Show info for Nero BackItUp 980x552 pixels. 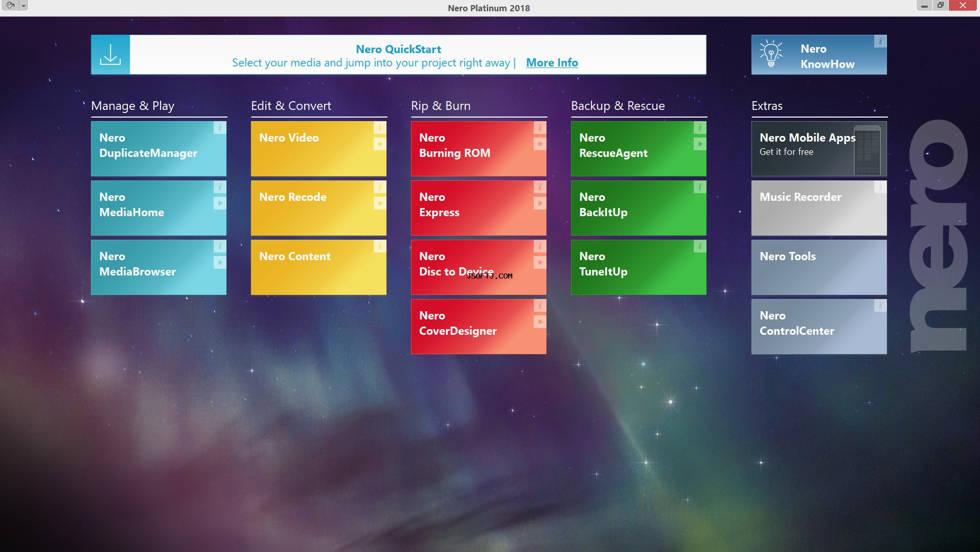700,187
